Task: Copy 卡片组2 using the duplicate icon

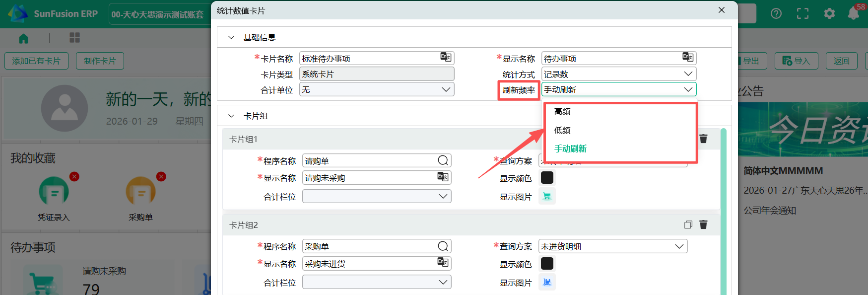Action: (x=688, y=224)
